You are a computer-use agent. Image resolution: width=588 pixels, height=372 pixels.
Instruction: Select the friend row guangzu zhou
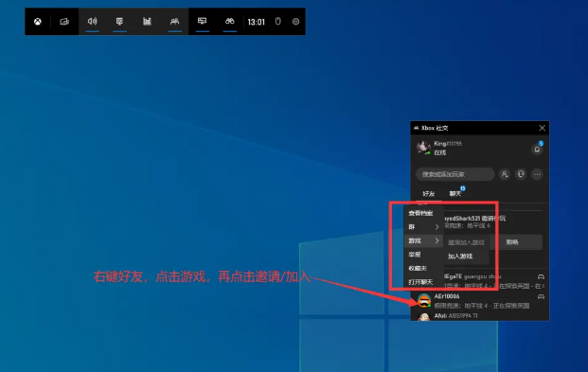(x=495, y=281)
